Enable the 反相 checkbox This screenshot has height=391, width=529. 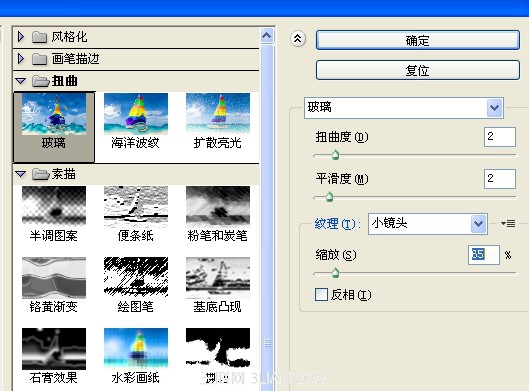321,295
